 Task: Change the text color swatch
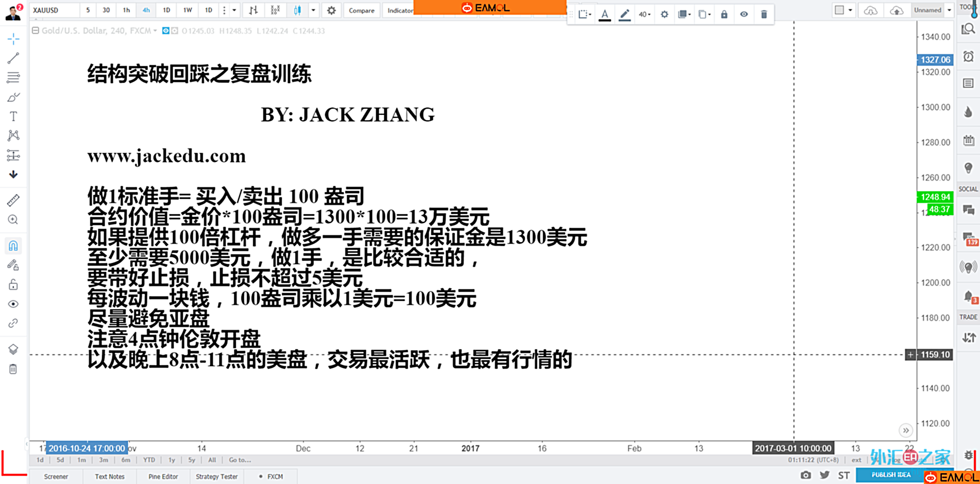click(x=604, y=14)
